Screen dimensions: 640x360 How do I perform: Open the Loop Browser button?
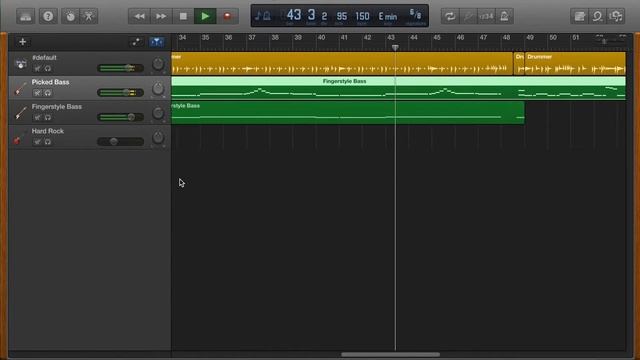click(x=598, y=16)
